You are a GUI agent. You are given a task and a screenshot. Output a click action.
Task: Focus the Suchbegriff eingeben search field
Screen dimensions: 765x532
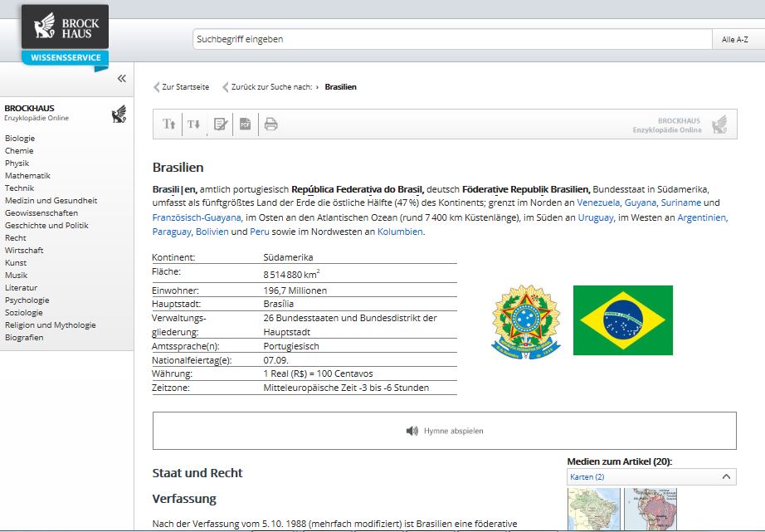coord(451,40)
